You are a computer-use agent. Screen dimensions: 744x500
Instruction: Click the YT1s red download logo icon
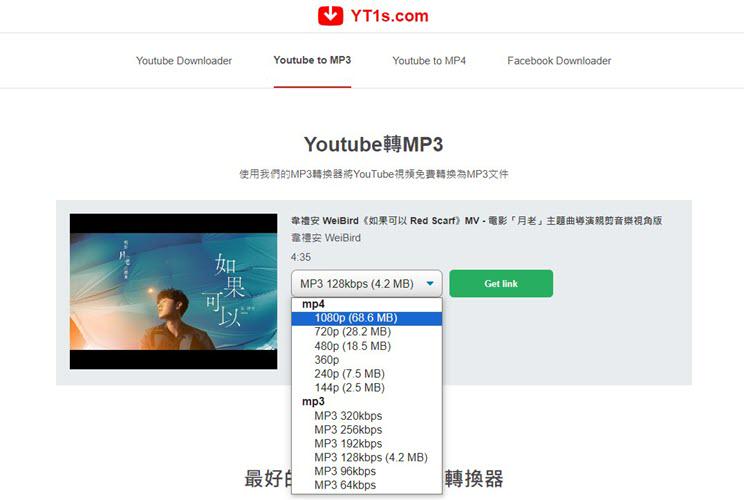point(330,15)
